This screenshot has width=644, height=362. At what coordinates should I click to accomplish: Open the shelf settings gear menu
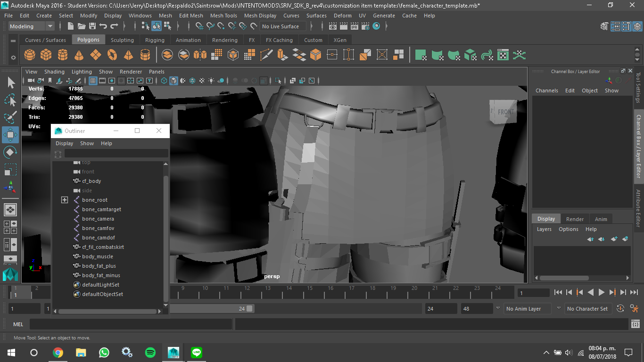tap(13, 58)
